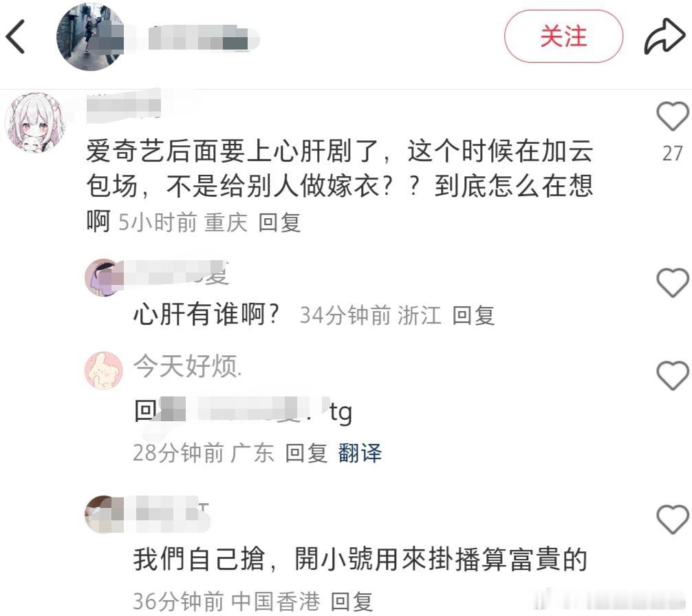Open the post author's avatar
The height and width of the screenshot is (616, 692).
pos(90,36)
